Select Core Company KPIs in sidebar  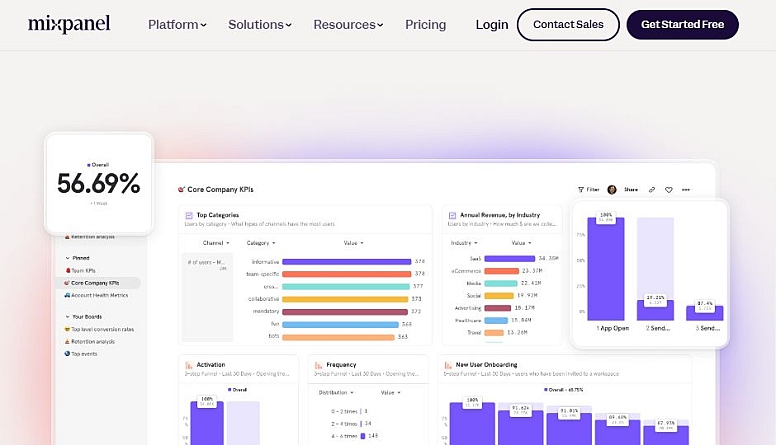point(98,283)
